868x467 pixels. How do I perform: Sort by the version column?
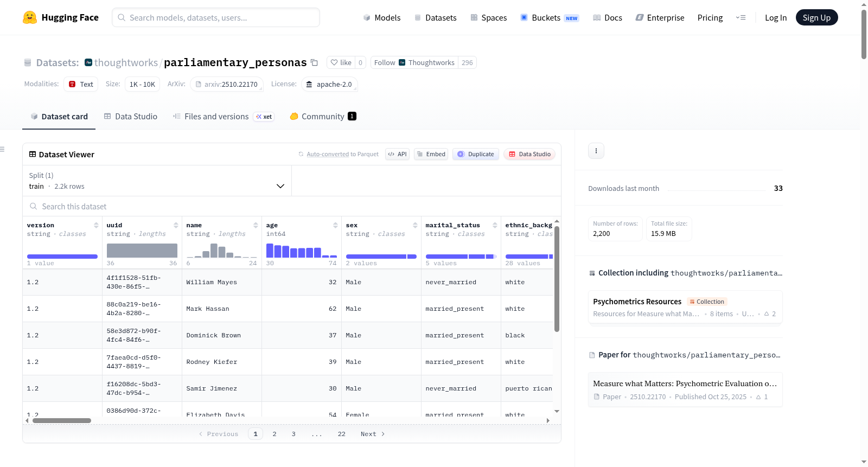tap(96, 225)
